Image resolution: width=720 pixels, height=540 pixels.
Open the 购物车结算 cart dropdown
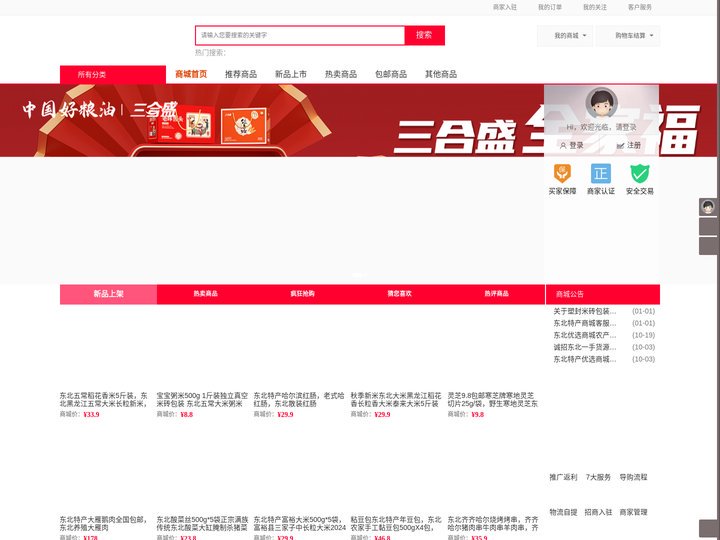click(x=628, y=35)
